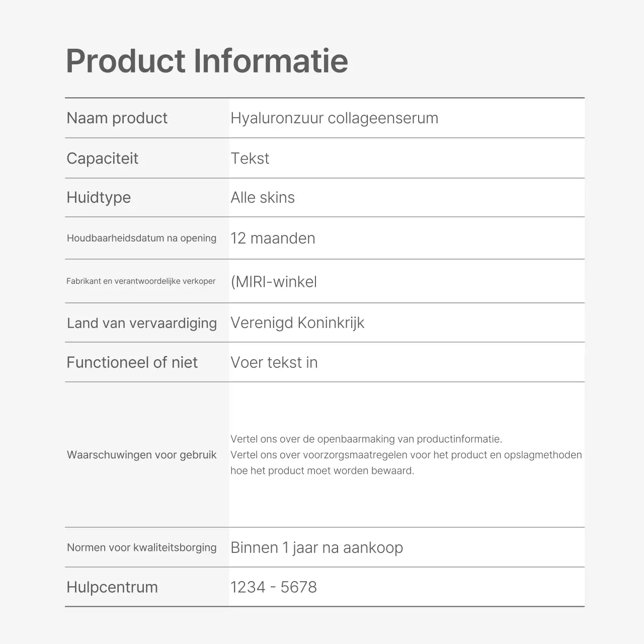The image size is (644, 644).
Task: Click the openbaarmaking van productinformatie text line
Action: tap(366, 439)
